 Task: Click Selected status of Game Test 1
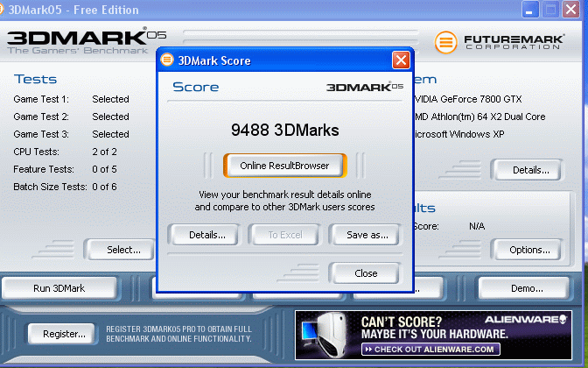coord(110,99)
